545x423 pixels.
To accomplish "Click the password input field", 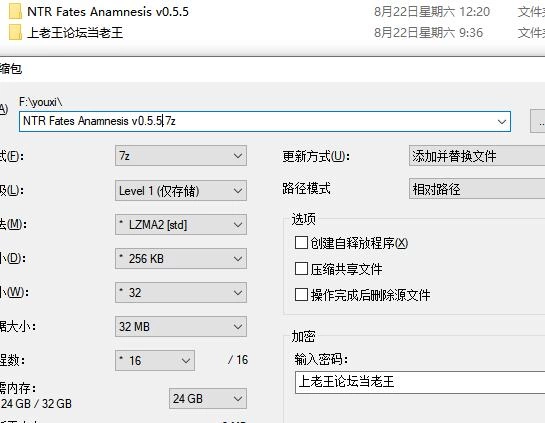I will click(420, 382).
